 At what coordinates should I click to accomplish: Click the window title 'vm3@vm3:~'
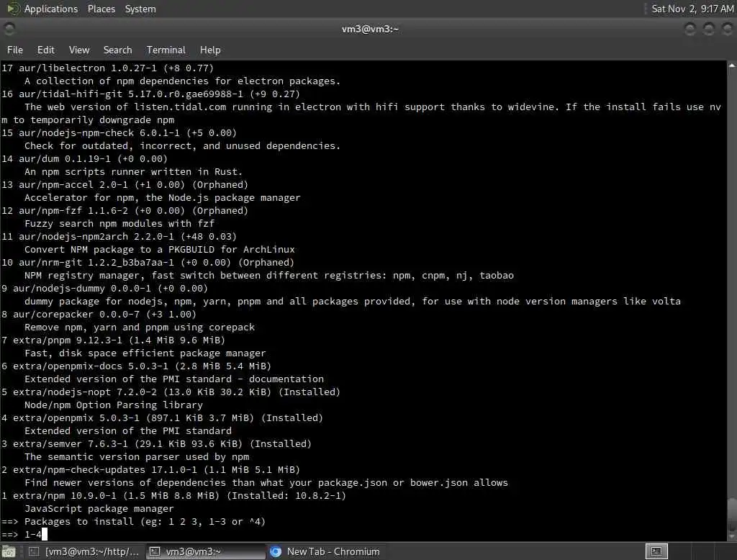370,30
